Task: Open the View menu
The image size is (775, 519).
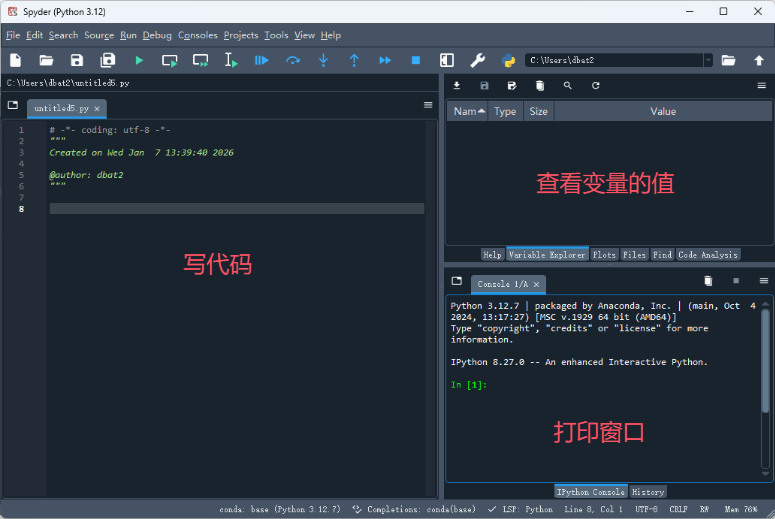Action: 304,35
